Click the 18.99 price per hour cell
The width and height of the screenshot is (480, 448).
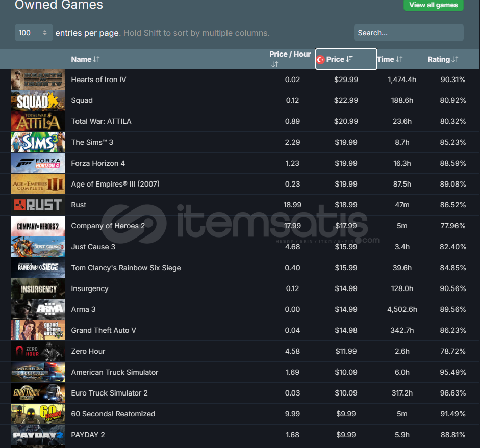tap(292, 205)
